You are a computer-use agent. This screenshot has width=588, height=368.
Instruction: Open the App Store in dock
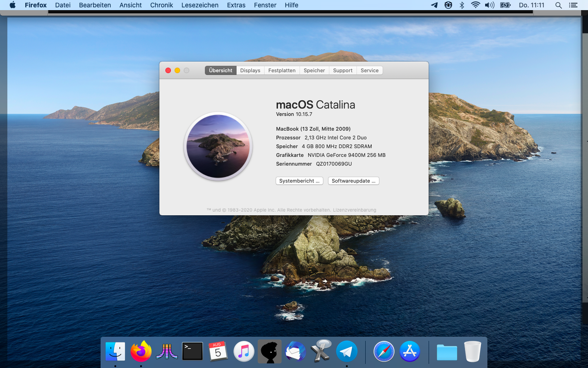coord(409,352)
